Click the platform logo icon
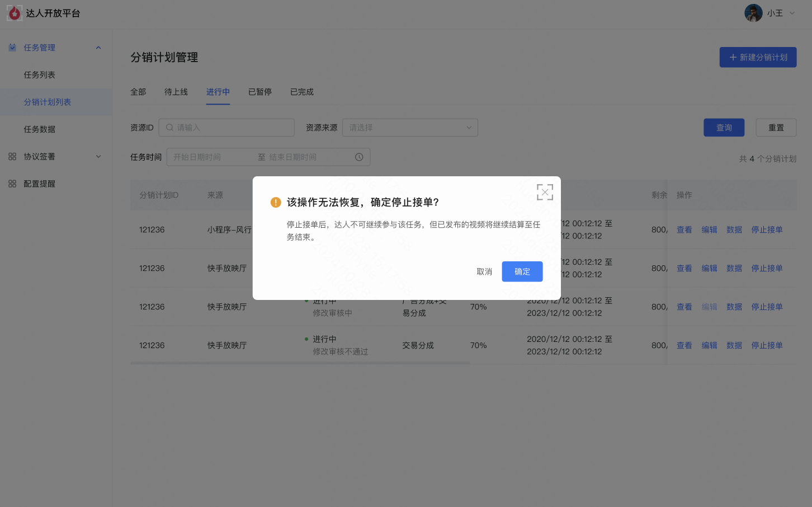The height and width of the screenshot is (507, 812). pyautogui.click(x=15, y=13)
